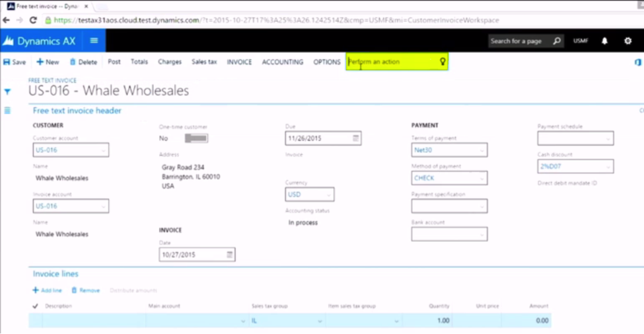
Task: Open the Item sales tax group dropdown
Action: (396, 321)
